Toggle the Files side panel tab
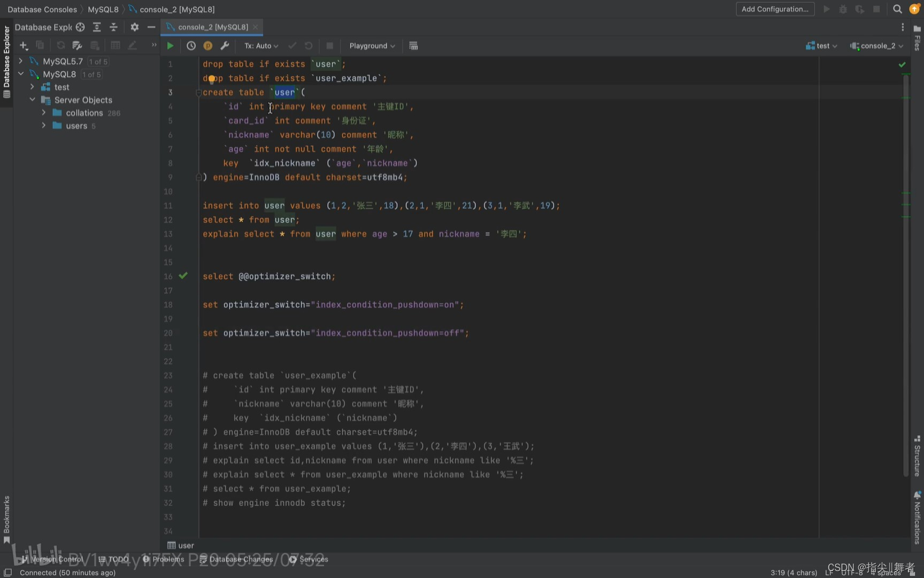Image resolution: width=924 pixels, height=578 pixels. (917, 38)
